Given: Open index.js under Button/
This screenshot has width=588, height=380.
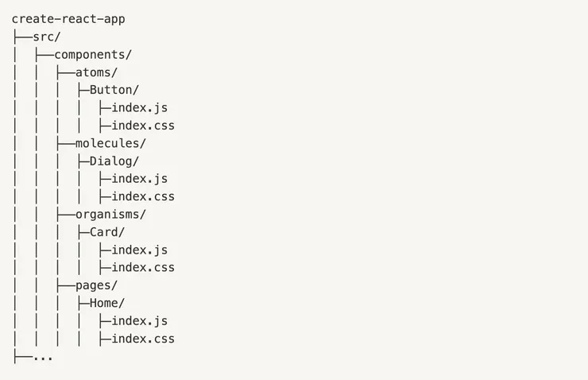Looking at the screenshot, I should (139, 107).
